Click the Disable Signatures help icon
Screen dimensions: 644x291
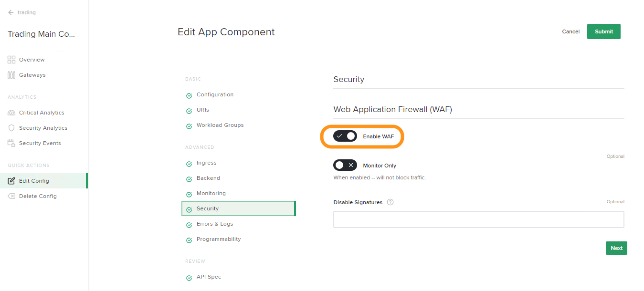(390, 202)
